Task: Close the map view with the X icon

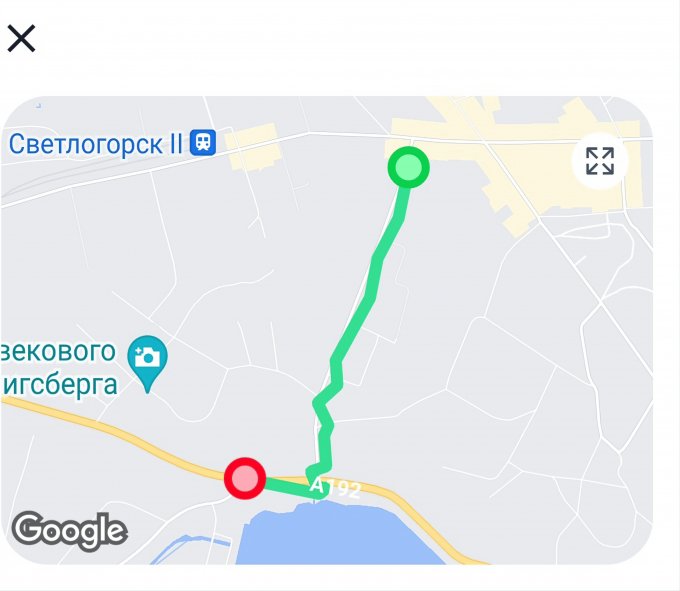Action: [x=21, y=38]
